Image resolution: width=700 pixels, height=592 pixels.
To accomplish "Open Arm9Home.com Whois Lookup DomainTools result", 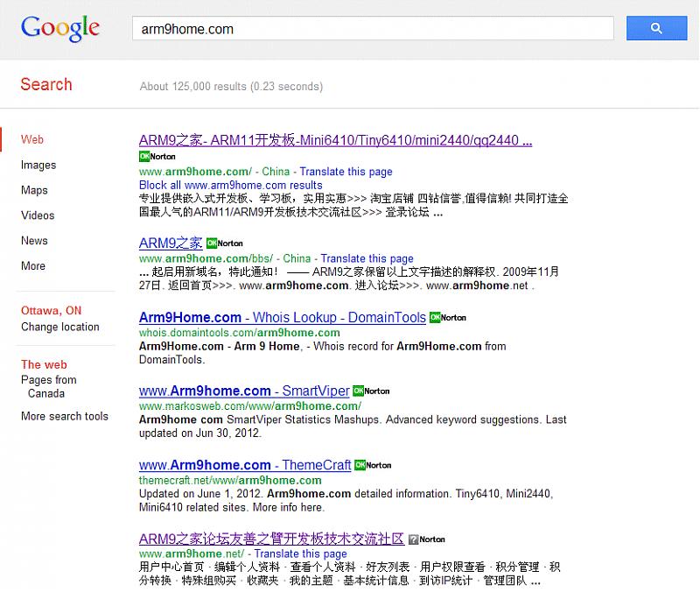I will tap(282, 317).
